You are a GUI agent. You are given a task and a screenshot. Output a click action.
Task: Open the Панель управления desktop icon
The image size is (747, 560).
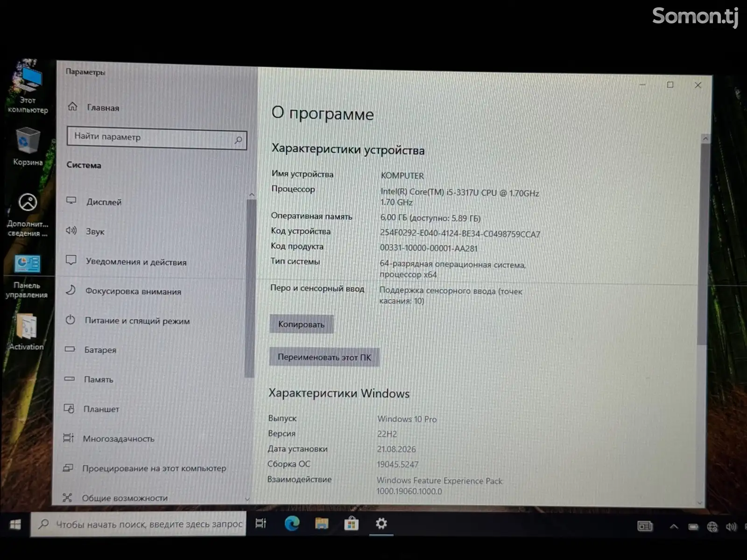pyautogui.click(x=27, y=276)
